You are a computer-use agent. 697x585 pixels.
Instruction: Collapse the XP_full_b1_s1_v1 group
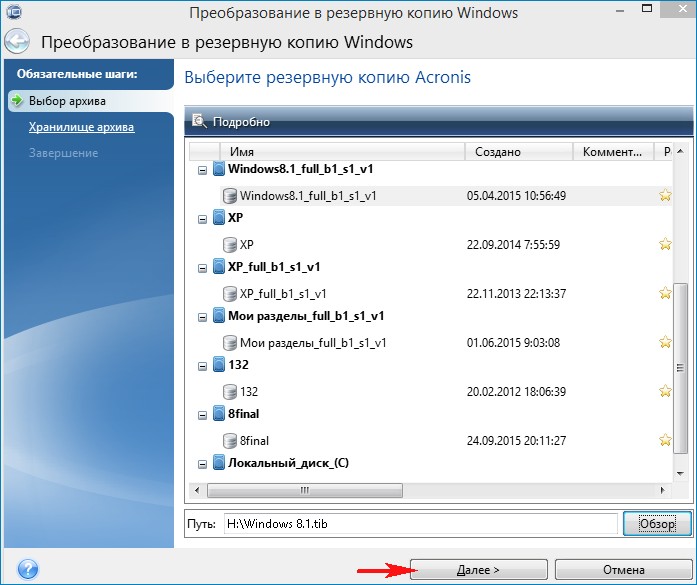point(202,268)
